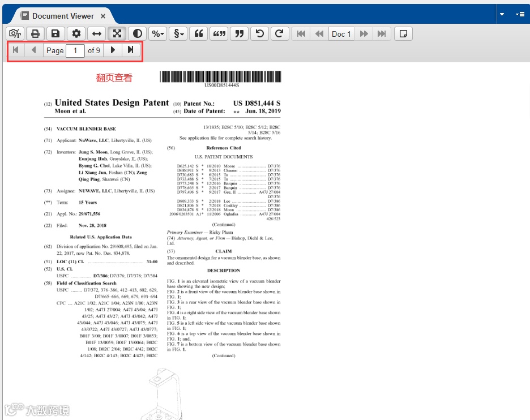
Task: Go to the next document
Action: [364, 34]
